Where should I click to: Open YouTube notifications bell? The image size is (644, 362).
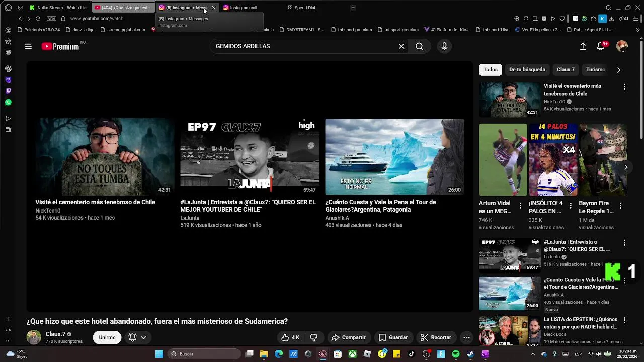pos(600,46)
